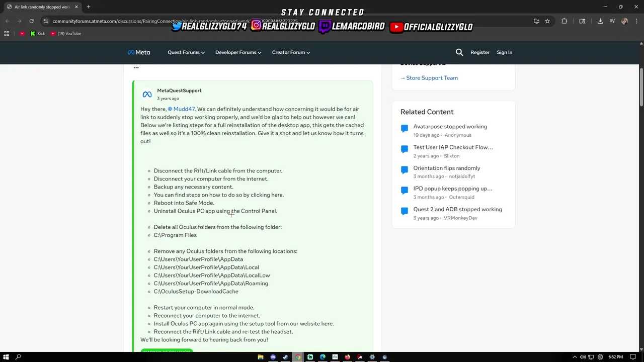Viewport: 644px width, 362px height.
Task: Go back with the browser back arrow
Action: point(7,21)
